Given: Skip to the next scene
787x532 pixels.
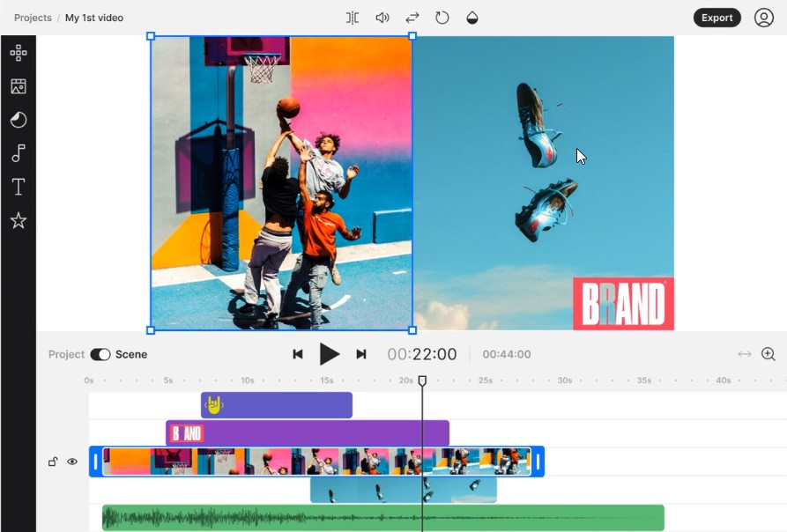Looking at the screenshot, I should coord(360,354).
